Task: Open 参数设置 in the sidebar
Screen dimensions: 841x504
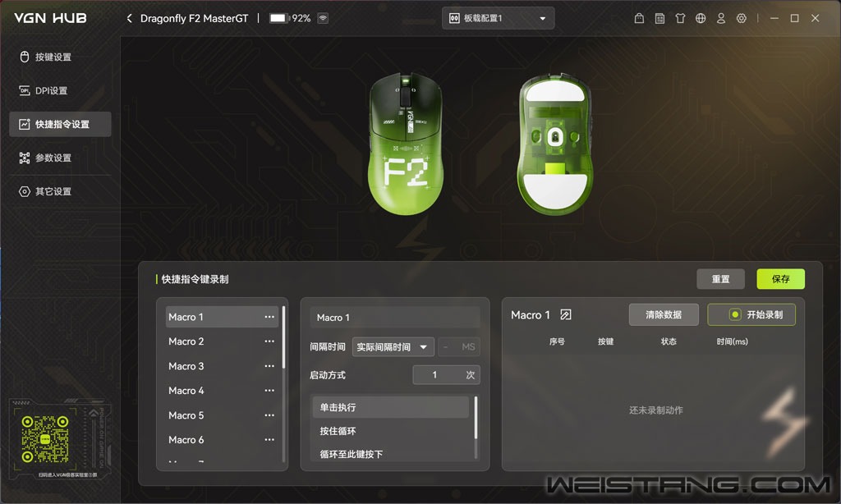Action: [60, 158]
